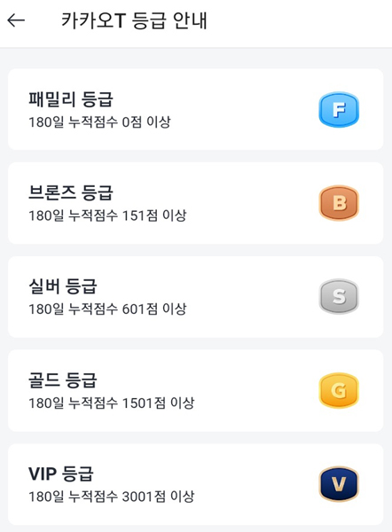
Task: Open the silver grade card
Action: point(196,297)
